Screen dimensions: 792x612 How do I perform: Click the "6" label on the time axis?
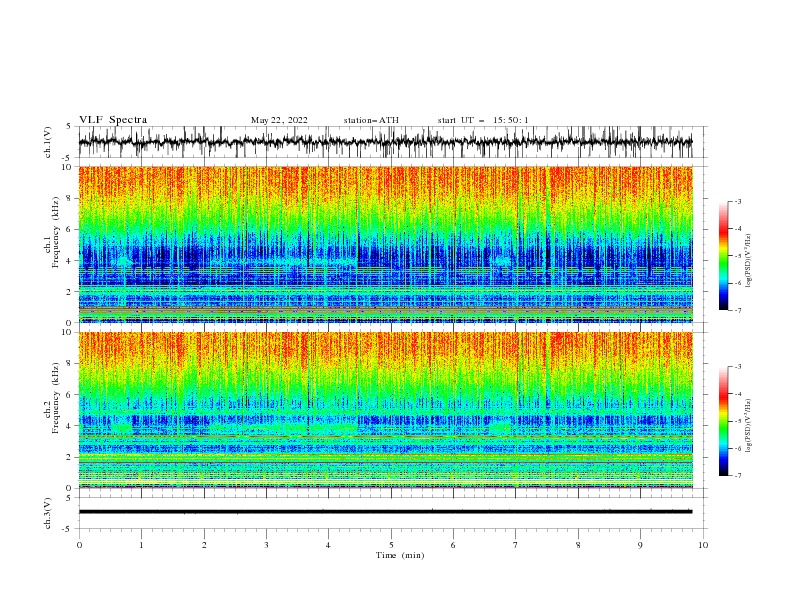tap(453, 545)
